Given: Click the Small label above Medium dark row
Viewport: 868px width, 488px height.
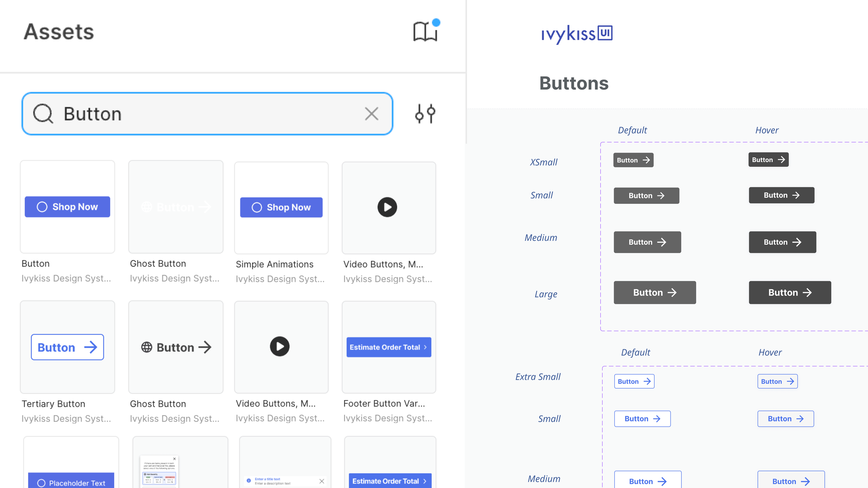Looking at the screenshot, I should pos(541,195).
